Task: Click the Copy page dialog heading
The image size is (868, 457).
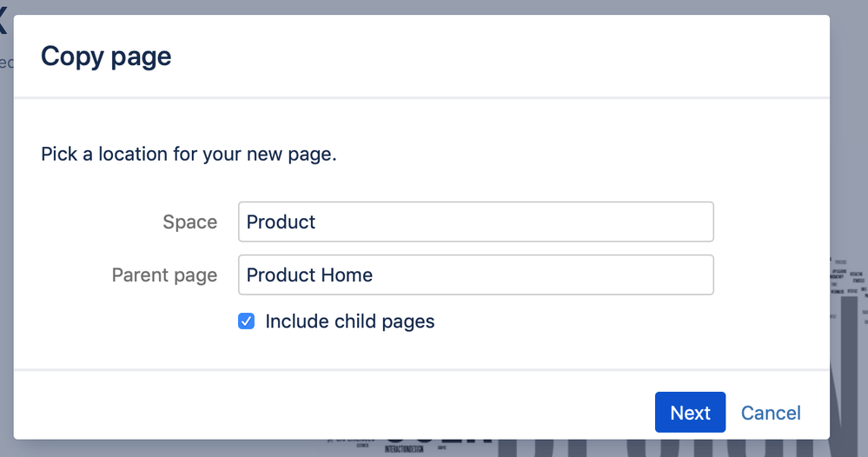Action: (x=106, y=56)
